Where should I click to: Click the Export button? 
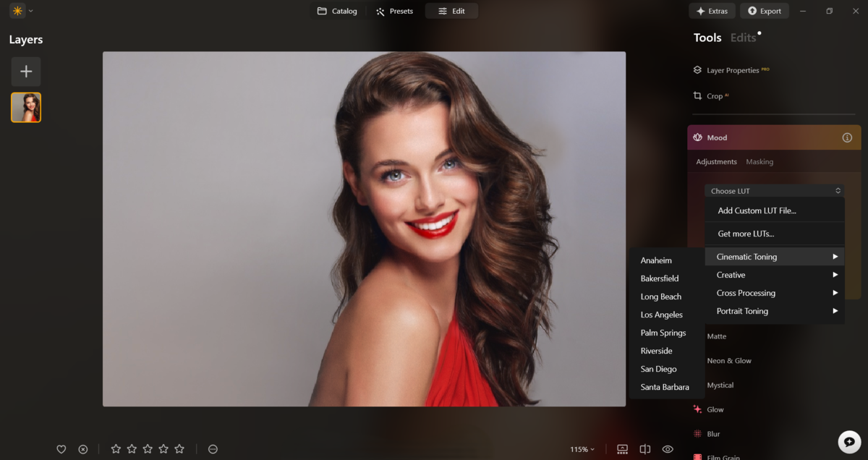pos(765,11)
